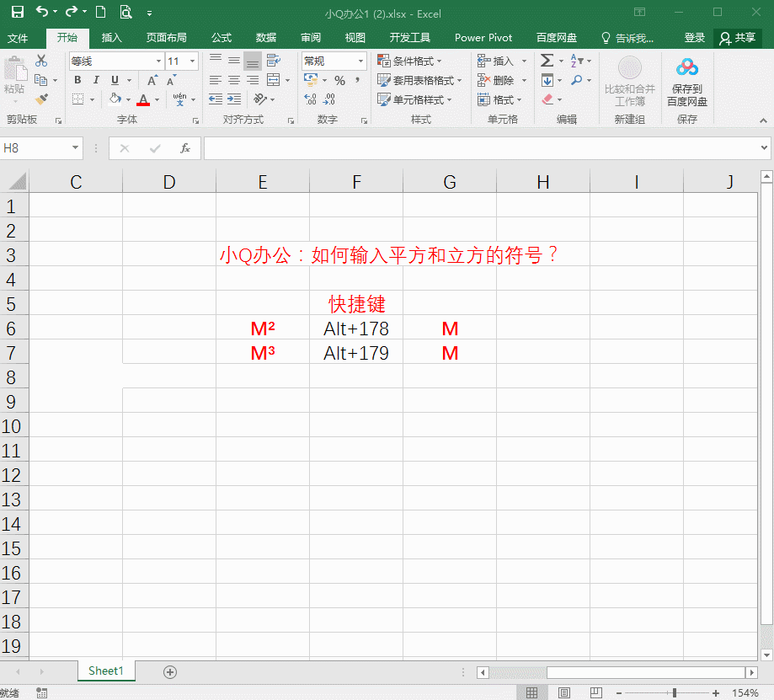Click the 登录 sign-in link
774x700 pixels.
(x=695, y=38)
